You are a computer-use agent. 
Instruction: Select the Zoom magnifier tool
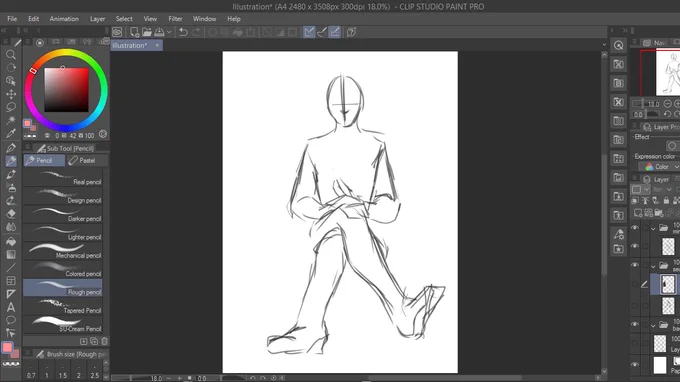click(x=11, y=55)
